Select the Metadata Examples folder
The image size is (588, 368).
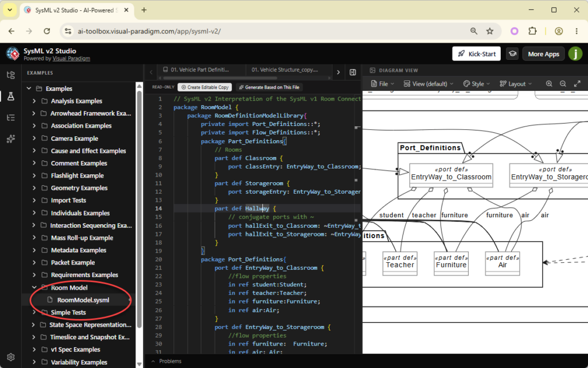78,250
